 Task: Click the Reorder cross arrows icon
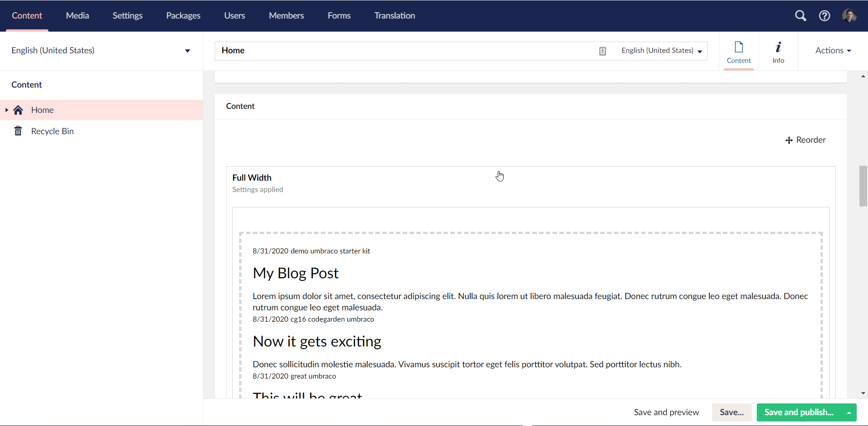(789, 140)
